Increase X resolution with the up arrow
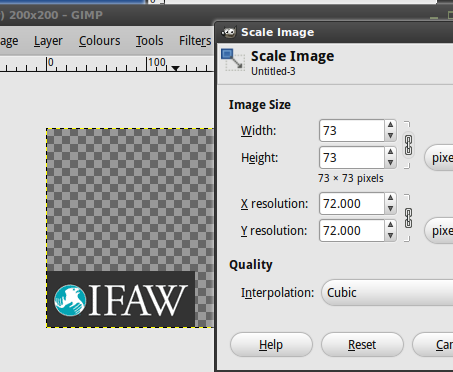The image size is (453, 372). (x=390, y=198)
